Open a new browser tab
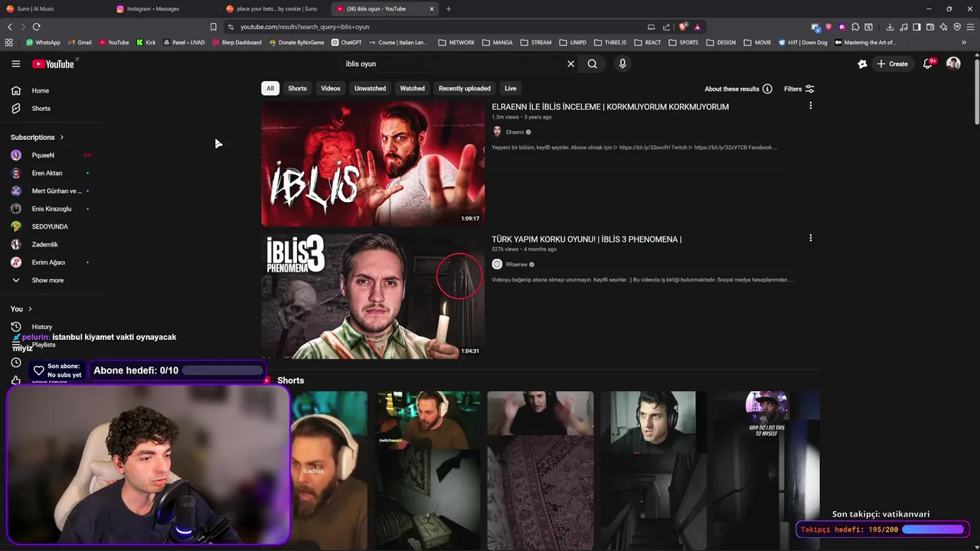 [x=449, y=9]
